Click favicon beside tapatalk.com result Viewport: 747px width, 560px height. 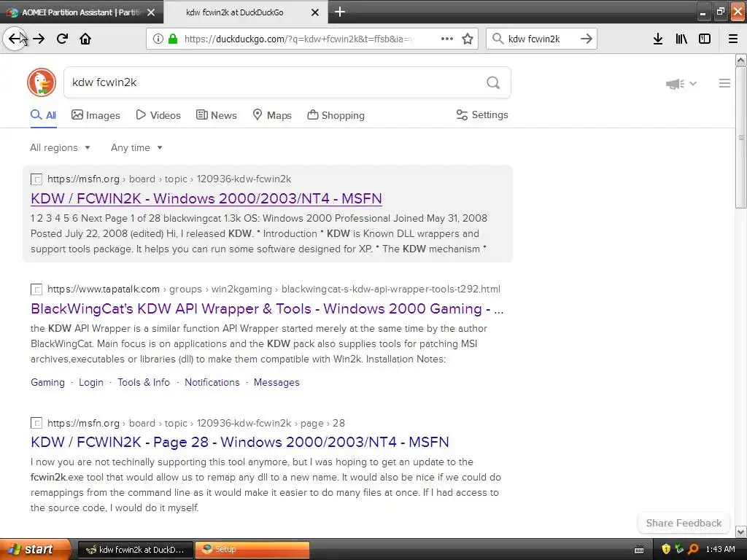point(36,289)
